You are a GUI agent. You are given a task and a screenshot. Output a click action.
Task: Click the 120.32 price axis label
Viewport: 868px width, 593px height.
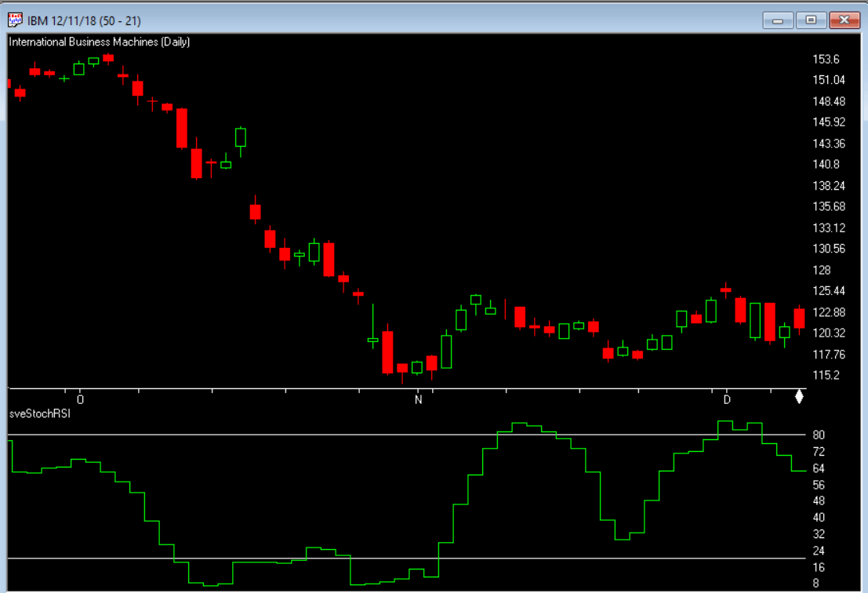[x=829, y=333]
